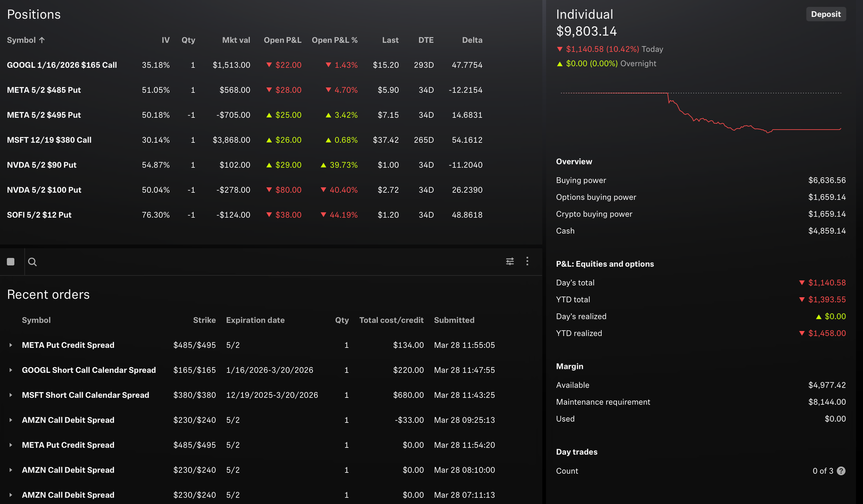
Task: Click the Submitted column header
Action: coord(454,320)
